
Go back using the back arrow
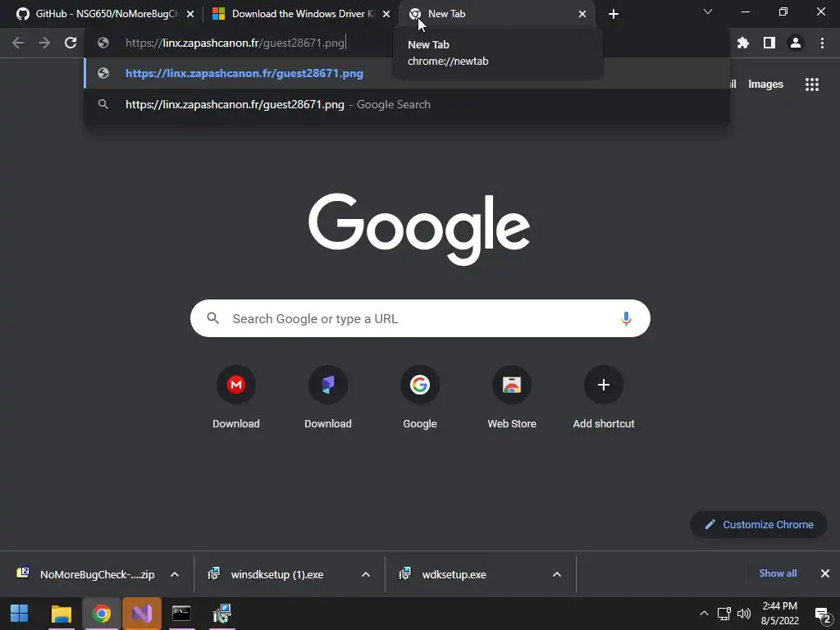click(x=18, y=43)
